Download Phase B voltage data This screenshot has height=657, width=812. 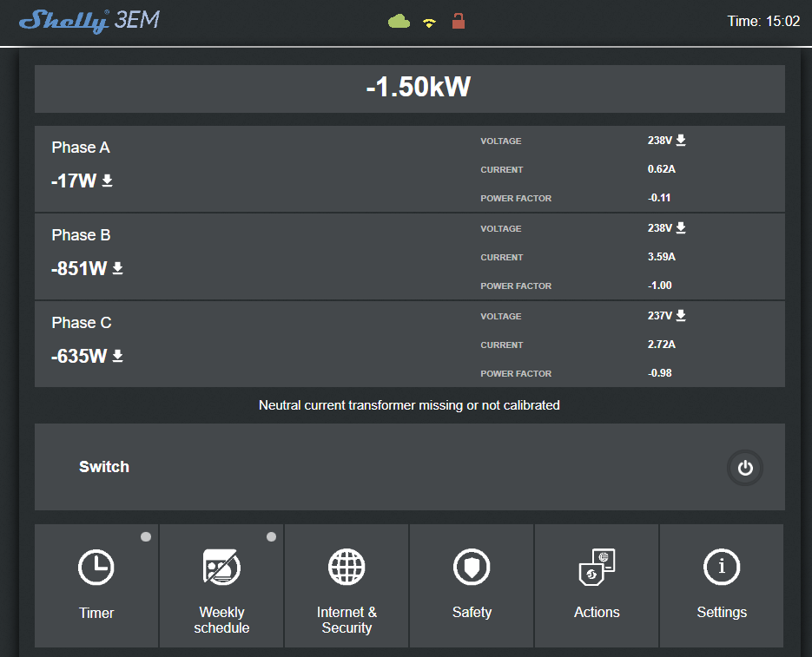coord(681,227)
